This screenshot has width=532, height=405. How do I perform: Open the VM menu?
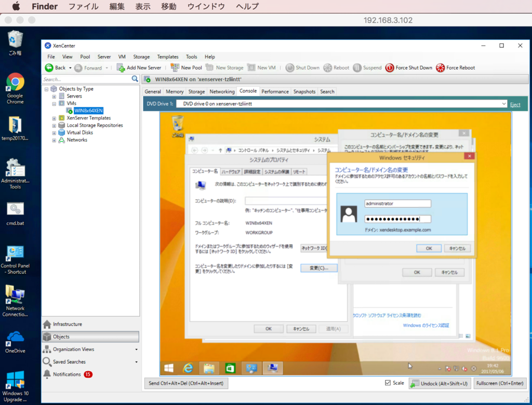tap(122, 57)
